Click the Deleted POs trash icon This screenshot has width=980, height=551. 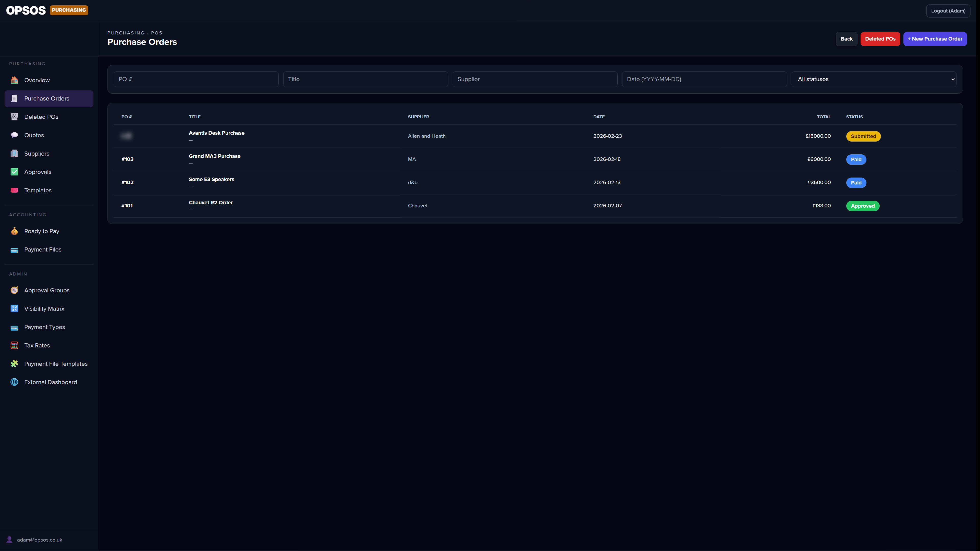point(15,117)
